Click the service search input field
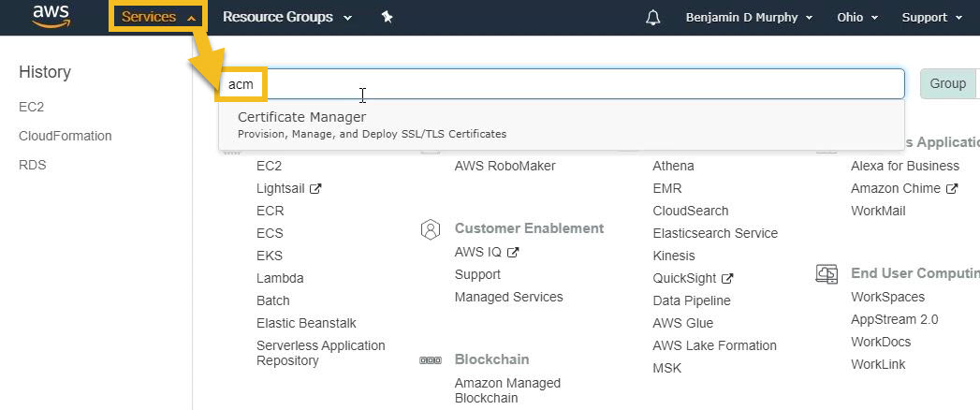The image size is (980, 410). pos(561,83)
